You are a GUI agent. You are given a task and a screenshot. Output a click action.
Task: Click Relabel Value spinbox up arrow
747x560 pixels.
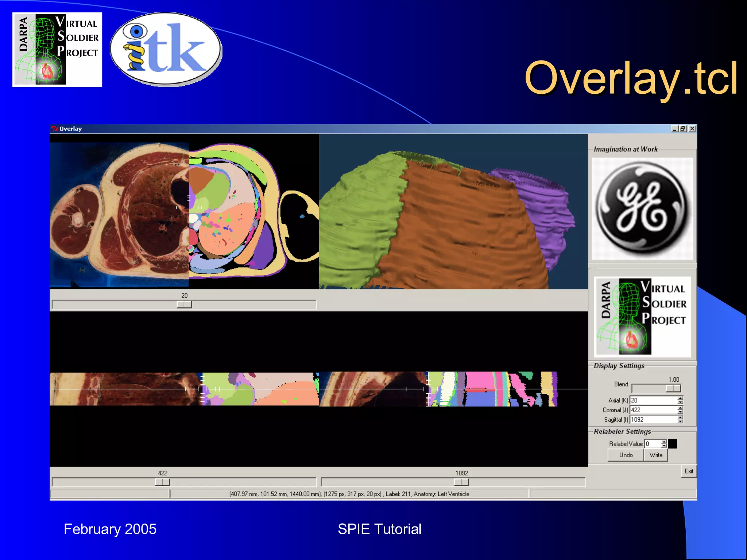[x=664, y=442]
